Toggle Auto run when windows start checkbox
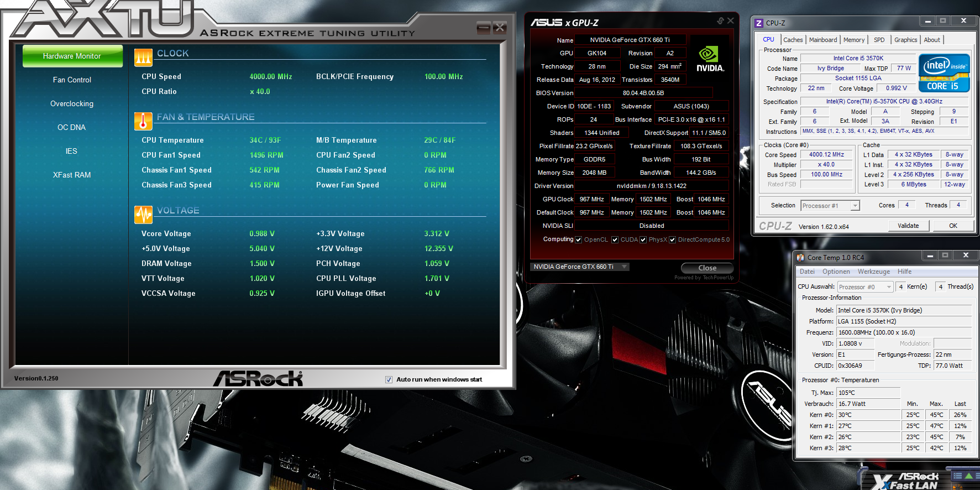The height and width of the screenshot is (490, 980). coord(389,379)
